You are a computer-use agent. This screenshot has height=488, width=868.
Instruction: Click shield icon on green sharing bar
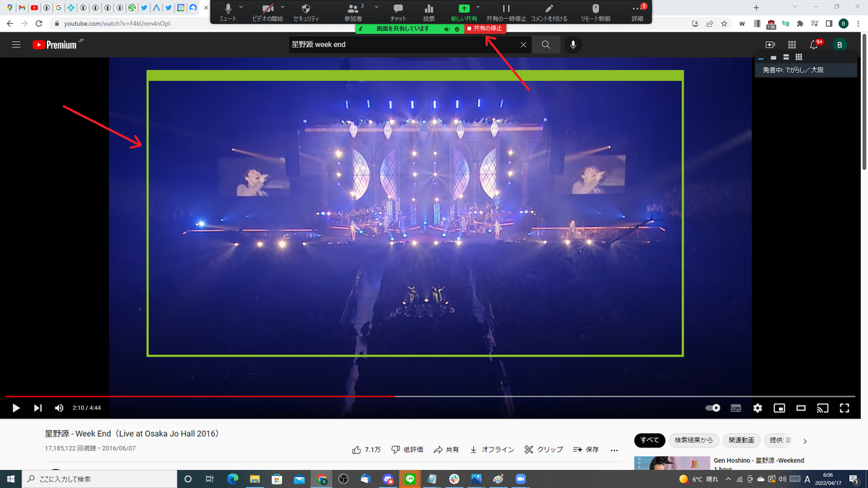tap(457, 29)
